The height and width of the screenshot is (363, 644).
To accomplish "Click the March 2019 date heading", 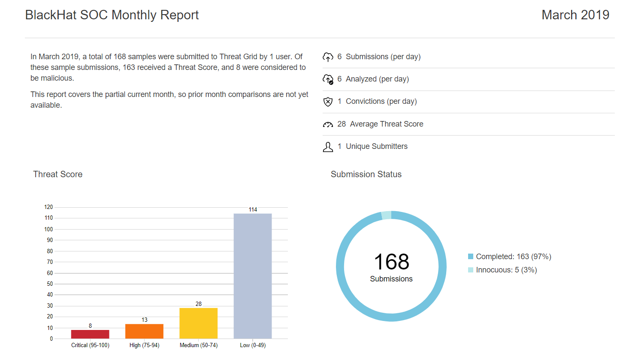I will pyautogui.click(x=575, y=15).
